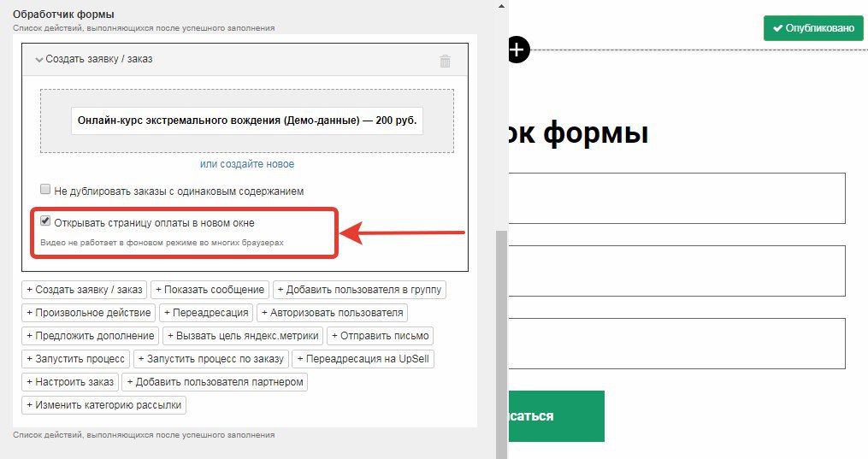Image resolution: width=868 pixels, height=459 pixels.
Task: Delete the 'Создать заявку / заказ' action with trash icon
Action: (445, 61)
